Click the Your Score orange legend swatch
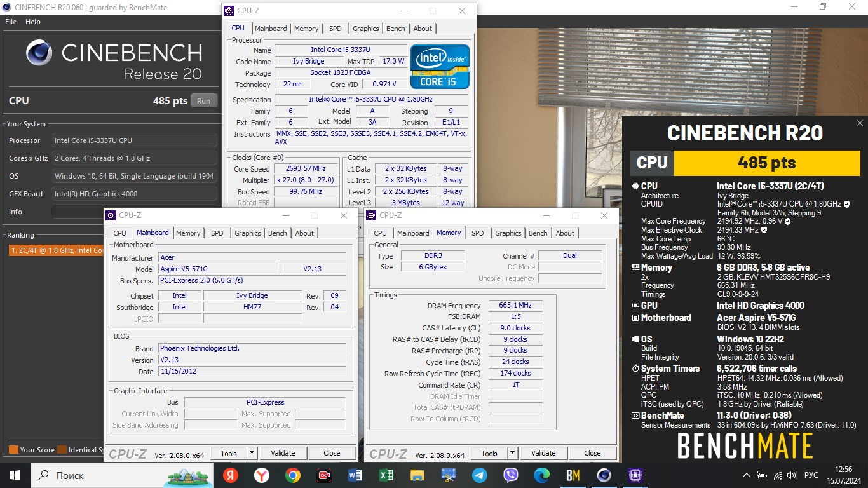This screenshot has height=488, width=868. coord(13,450)
